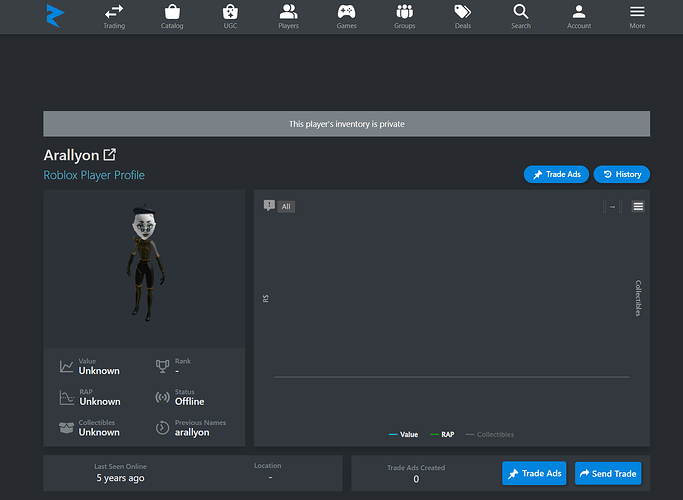Image resolution: width=683 pixels, height=500 pixels.
Task: Click the Previous Names clock icon
Action: click(x=162, y=428)
